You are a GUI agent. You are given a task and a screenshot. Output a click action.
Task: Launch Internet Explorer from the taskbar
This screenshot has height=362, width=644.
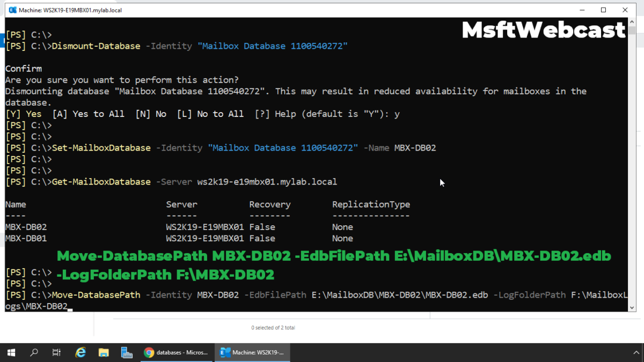(x=80, y=352)
